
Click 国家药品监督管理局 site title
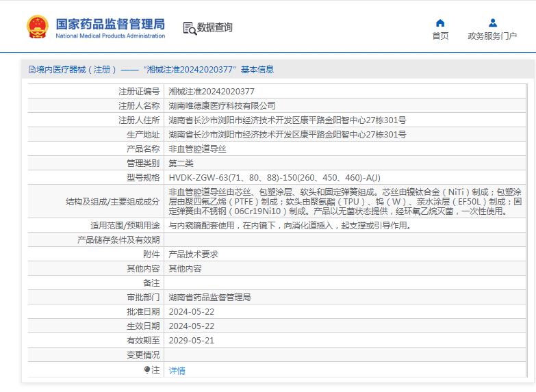click(110, 24)
